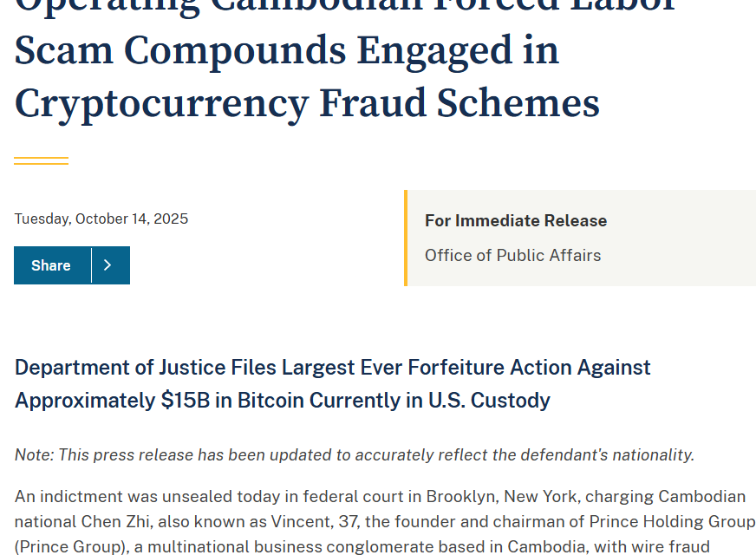This screenshot has width=756, height=555.
Task: Click the Scam Compounds Engaged in headline line
Action: (287, 51)
